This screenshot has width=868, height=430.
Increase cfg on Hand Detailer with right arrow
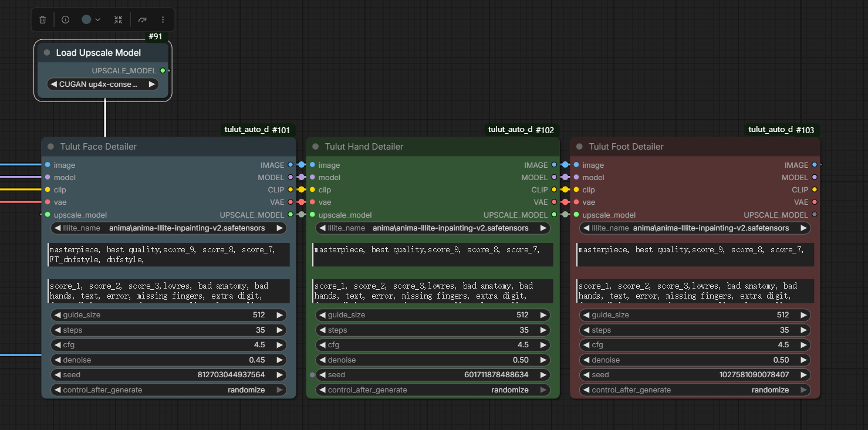point(543,345)
